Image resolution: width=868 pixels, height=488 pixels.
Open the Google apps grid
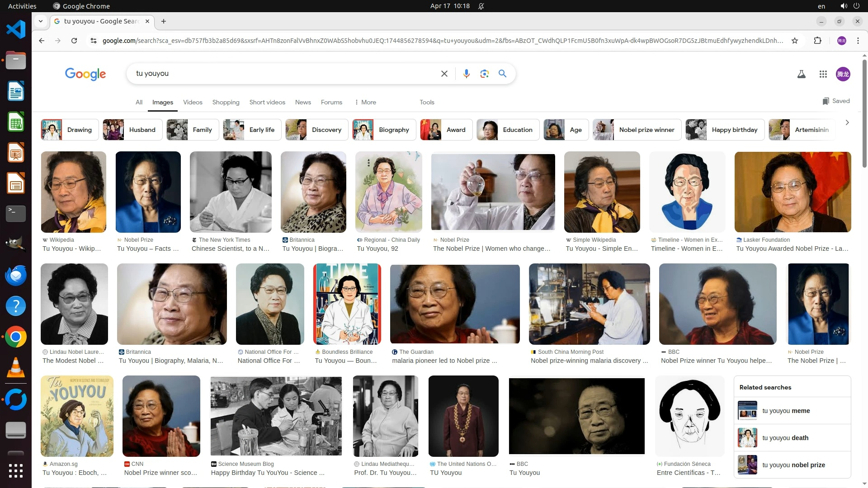[x=823, y=74]
